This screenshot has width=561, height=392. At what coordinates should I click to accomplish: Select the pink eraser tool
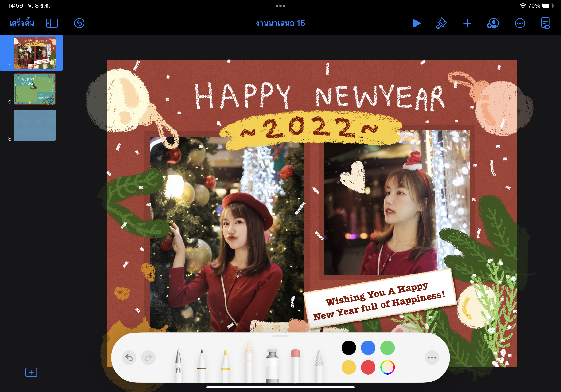coord(295,364)
